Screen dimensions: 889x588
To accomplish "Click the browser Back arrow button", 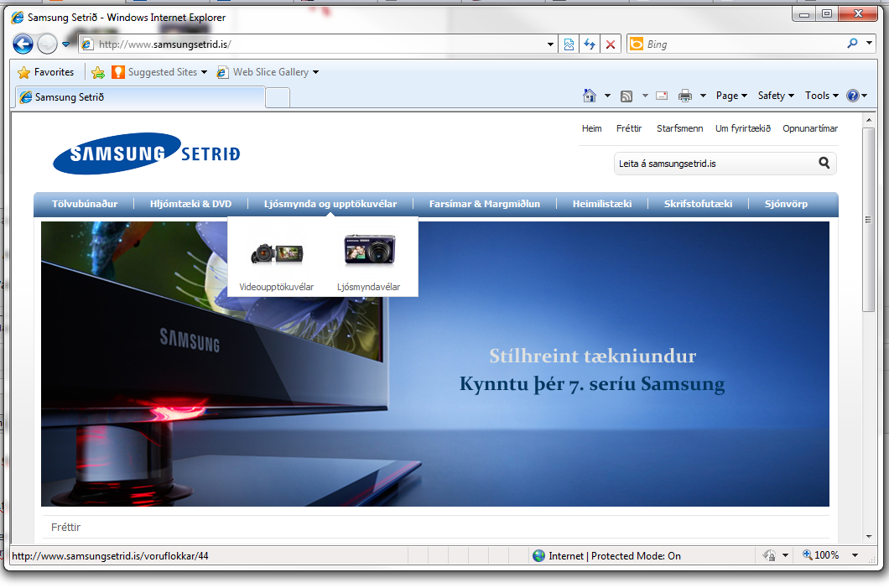I will click(23, 44).
